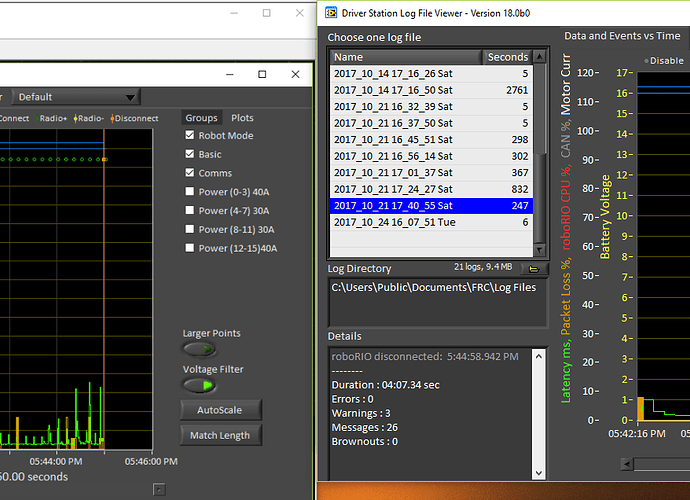Screen dimensions: 690x500
Task: Enable Power (0-3) 40A checkbox
Action: (x=190, y=191)
